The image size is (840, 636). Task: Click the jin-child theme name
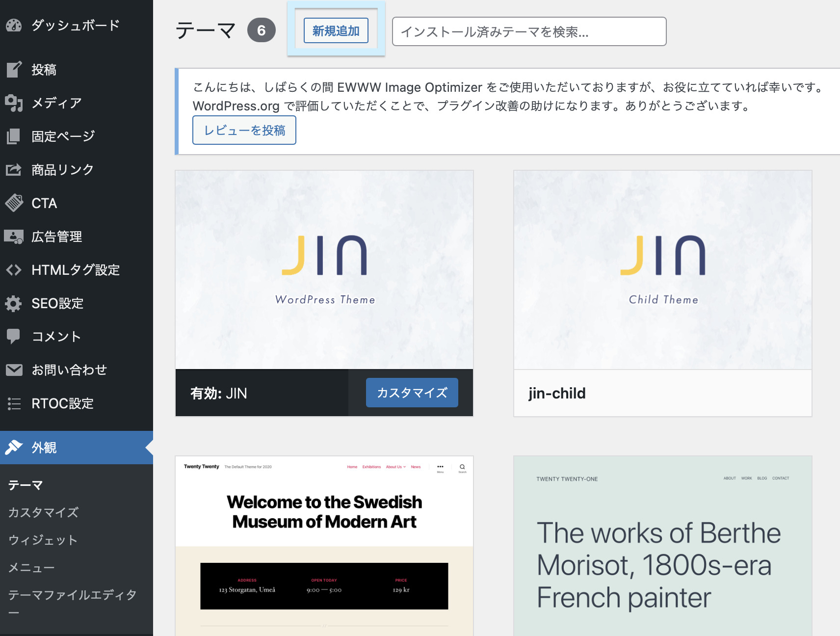click(x=557, y=393)
